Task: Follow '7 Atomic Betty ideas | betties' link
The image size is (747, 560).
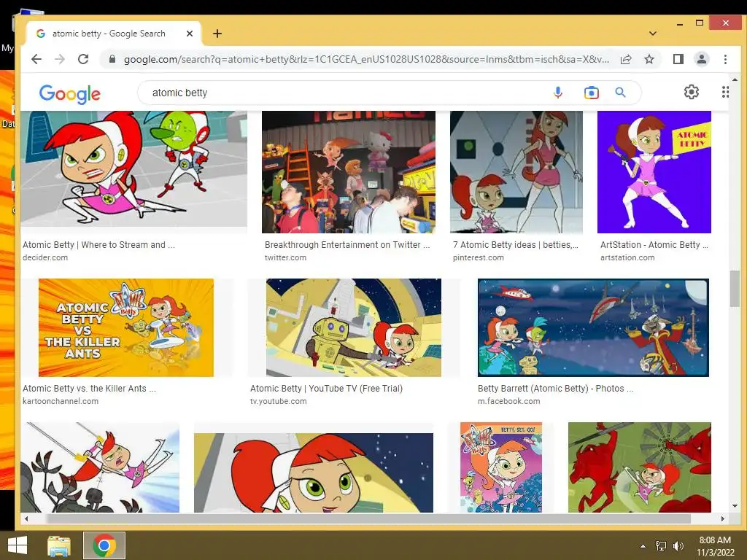Action: (516, 245)
